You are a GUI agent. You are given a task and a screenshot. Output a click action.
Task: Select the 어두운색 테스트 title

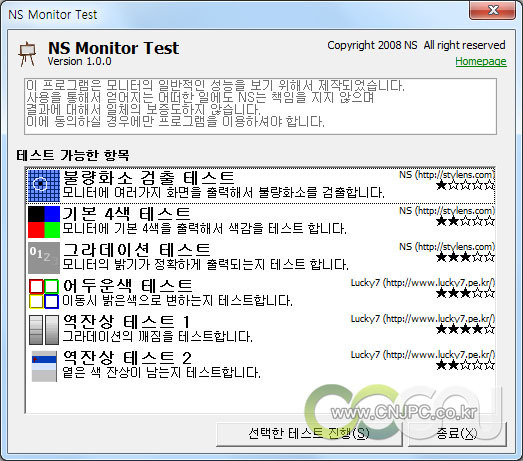click(x=128, y=286)
